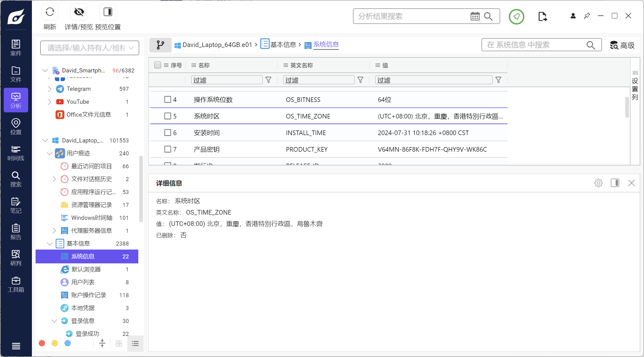
Task: Expand the 代理服务器信息 tree node
Action: (x=54, y=231)
